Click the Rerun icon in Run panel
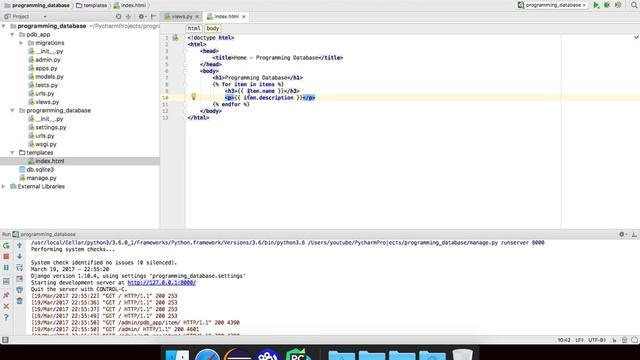 tap(6, 246)
